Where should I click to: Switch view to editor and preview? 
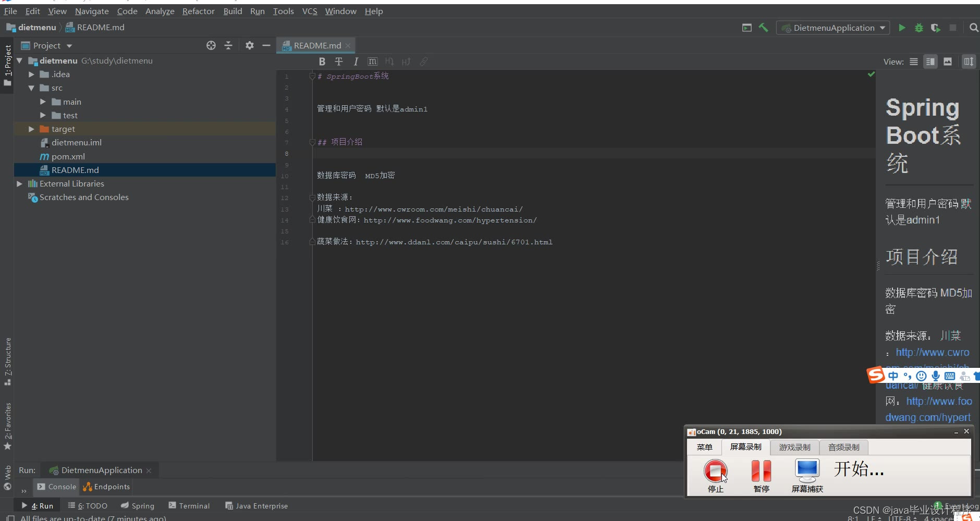point(930,61)
